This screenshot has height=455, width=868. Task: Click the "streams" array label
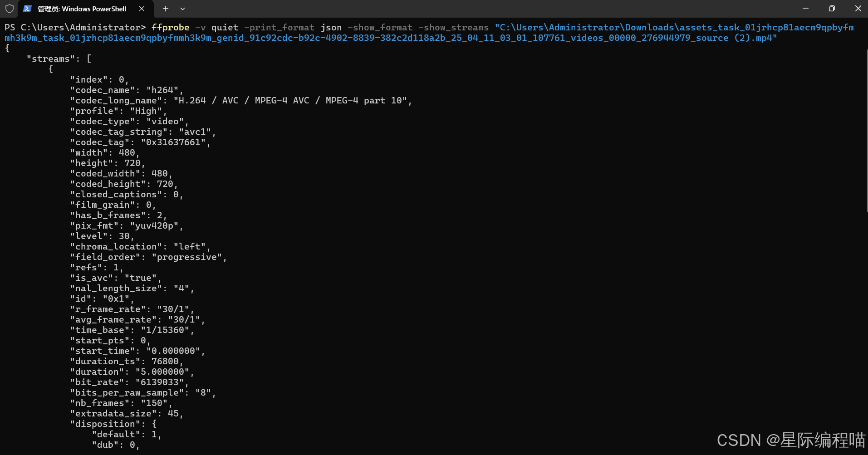click(51, 58)
